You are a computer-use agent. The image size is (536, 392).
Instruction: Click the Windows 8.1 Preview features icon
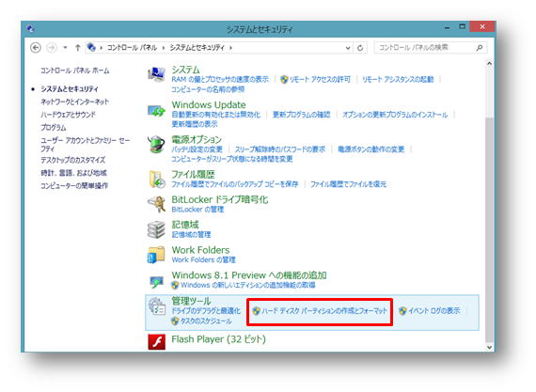coord(156,282)
